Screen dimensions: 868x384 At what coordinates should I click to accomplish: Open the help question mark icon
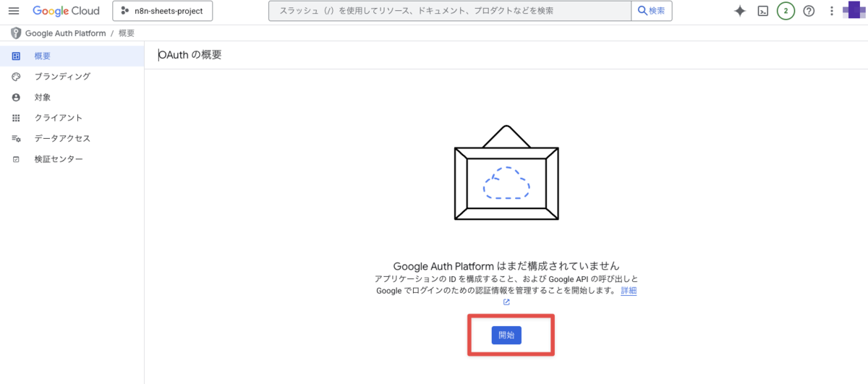point(809,11)
